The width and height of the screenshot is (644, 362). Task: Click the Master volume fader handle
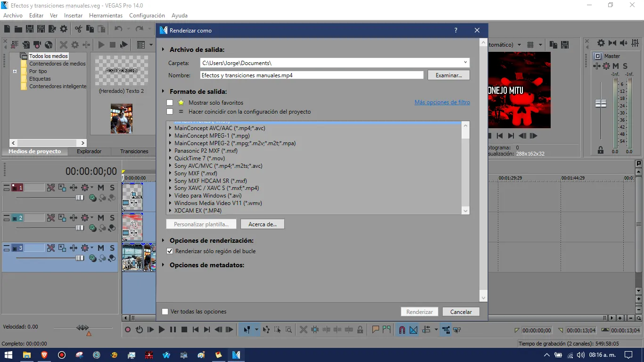pyautogui.click(x=601, y=104)
